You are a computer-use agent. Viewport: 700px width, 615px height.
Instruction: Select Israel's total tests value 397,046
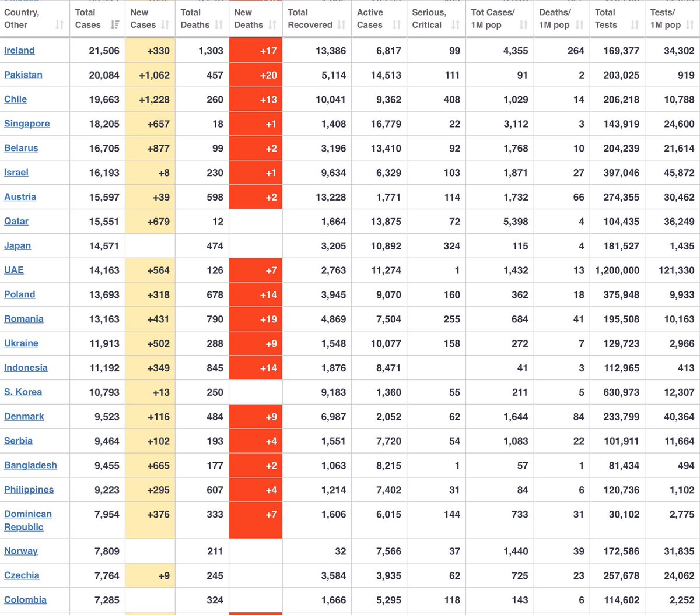tap(621, 173)
